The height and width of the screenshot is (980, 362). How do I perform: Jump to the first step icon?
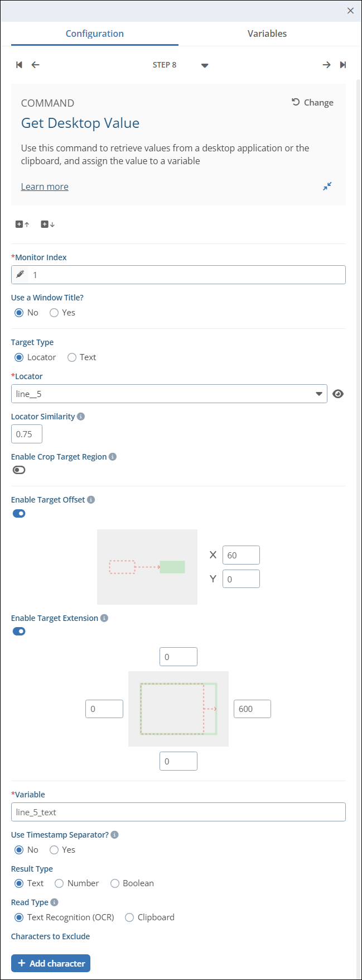[x=19, y=65]
